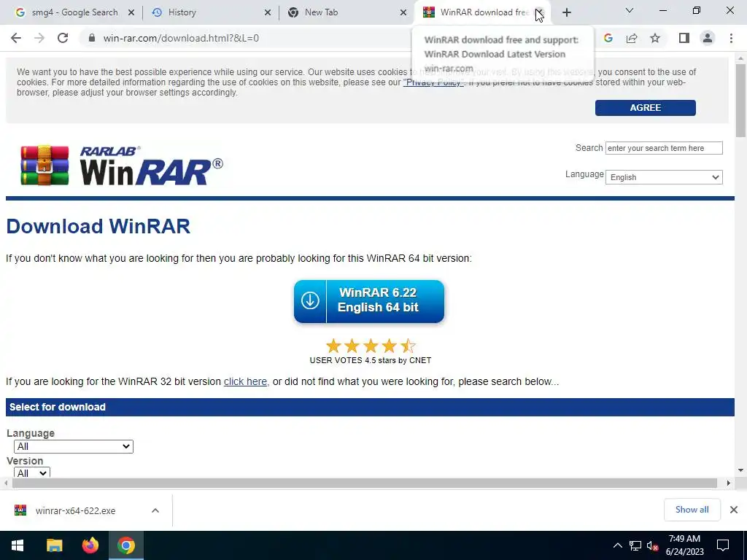Close the WinRAR download tab
The image size is (747, 560).
(539, 12)
